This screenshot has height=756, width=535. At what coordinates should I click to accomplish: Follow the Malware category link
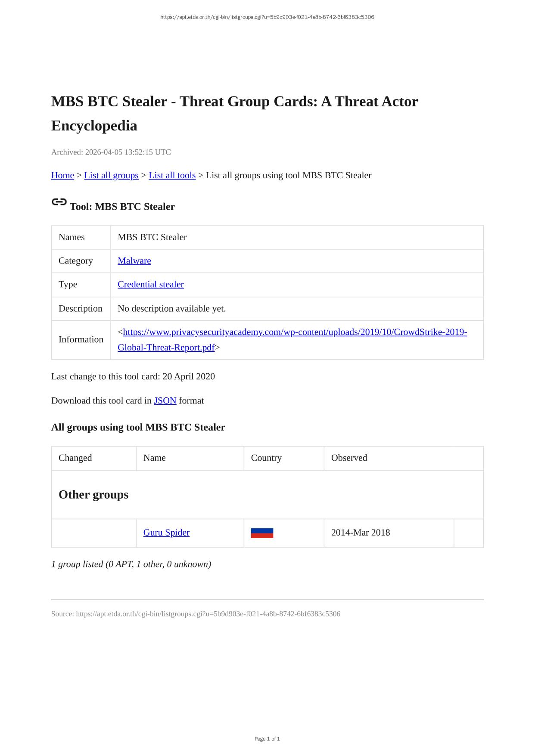(134, 261)
